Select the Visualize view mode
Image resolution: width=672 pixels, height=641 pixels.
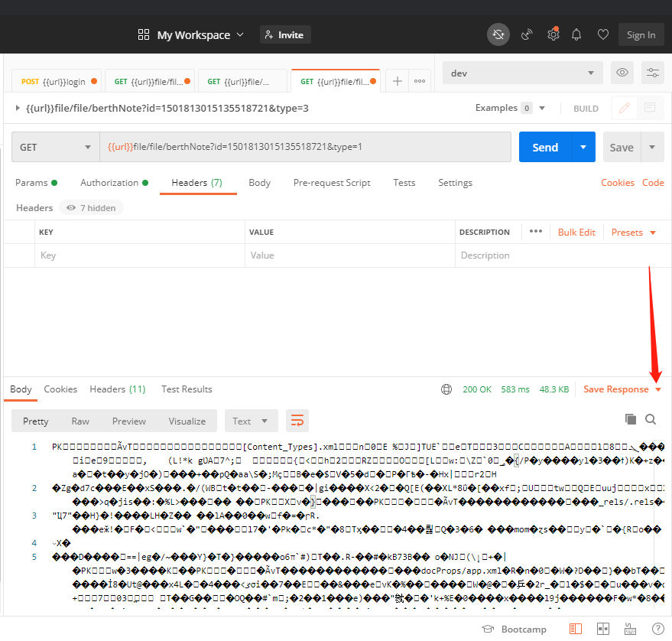click(187, 421)
